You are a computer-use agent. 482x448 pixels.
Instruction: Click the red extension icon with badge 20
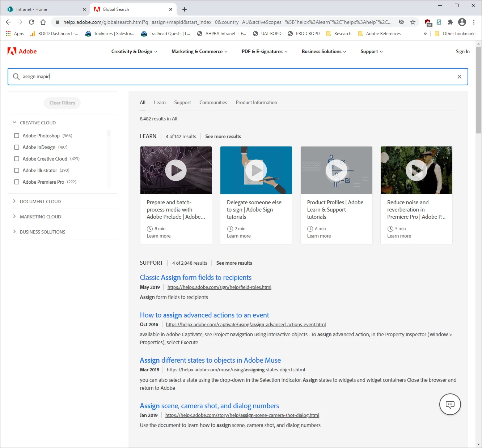[428, 23]
